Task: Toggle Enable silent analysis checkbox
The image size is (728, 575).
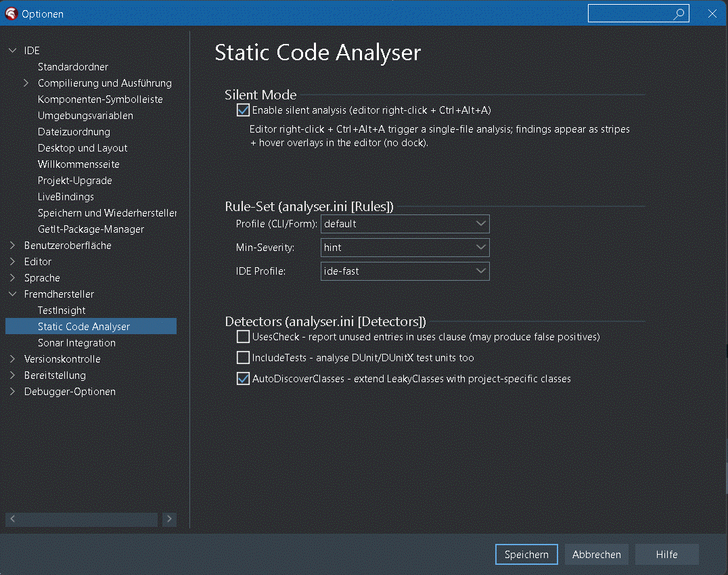Action: [x=243, y=110]
